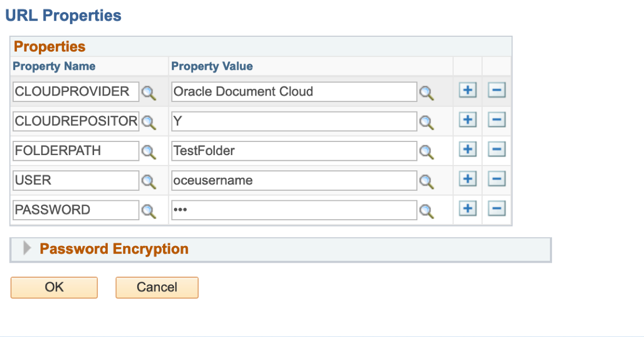Select the FOLDERPATH property name field
The height and width of the screenshot is (337, 644).
point(76,151)
